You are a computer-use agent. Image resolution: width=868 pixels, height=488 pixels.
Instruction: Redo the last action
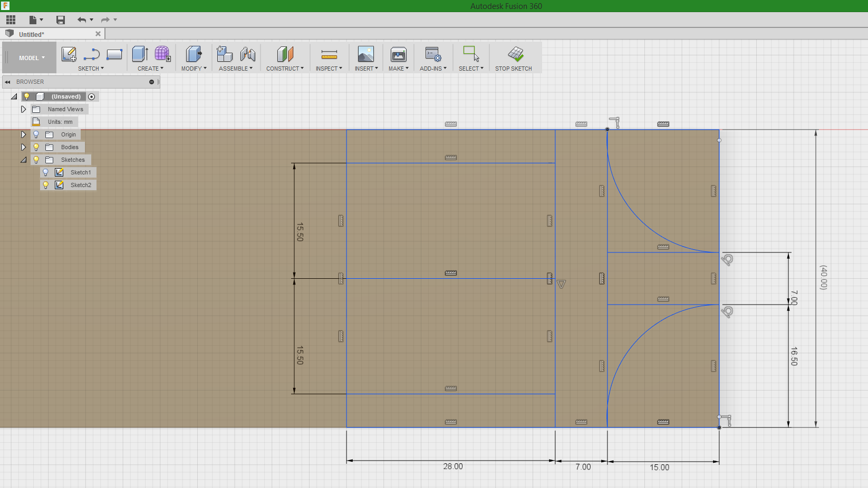pos(105,20)
